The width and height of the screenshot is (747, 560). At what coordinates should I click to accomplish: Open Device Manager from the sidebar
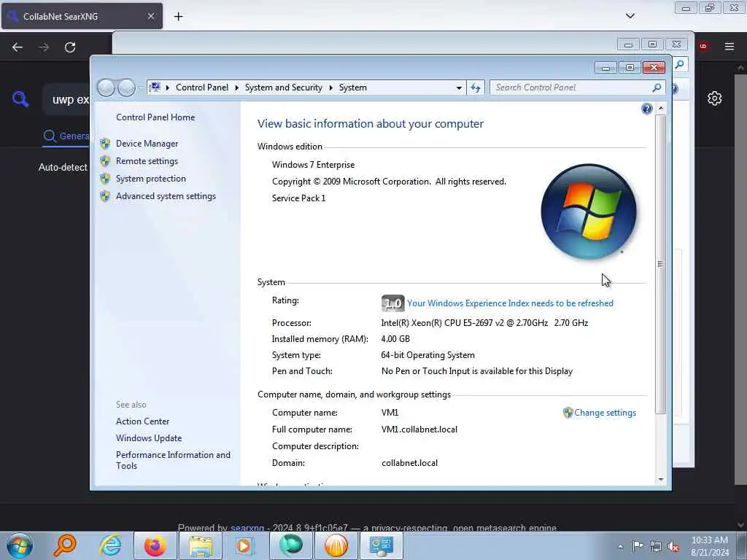coord(147,144)
